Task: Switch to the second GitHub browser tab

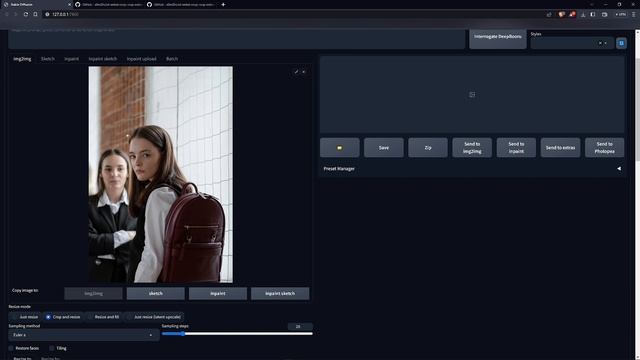Action: [181, 4]
